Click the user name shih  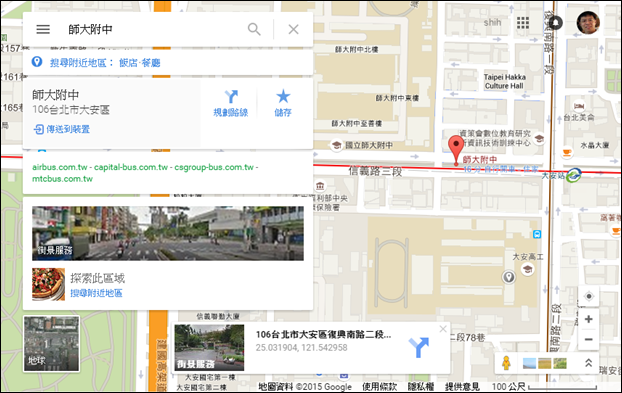(492, 23)
